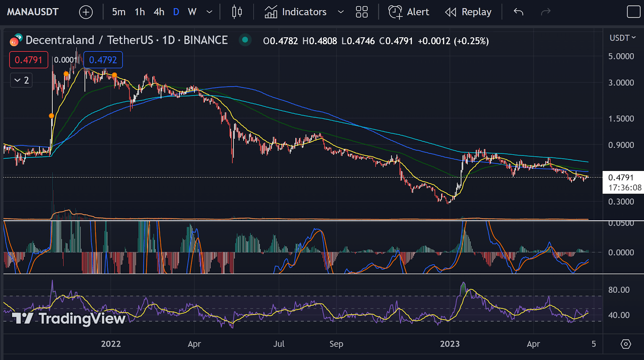Viewport: 644px width, 360px height.
Task: Click the 0.3000 price scale label
Action: point(621,202)
